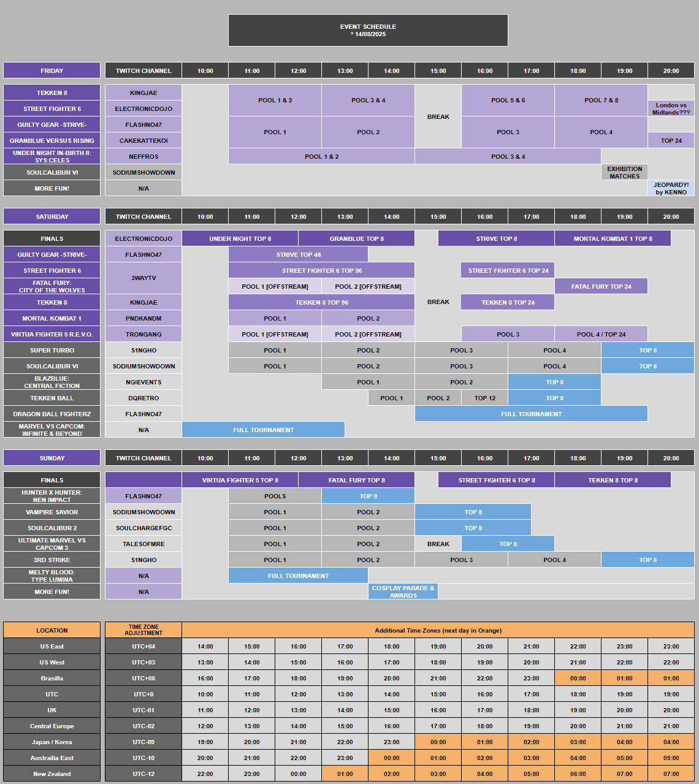Viewport: 699px width, 784px height.
Task: Select the SOULCALIBUR 2 row label
Action: pos(52,528)
